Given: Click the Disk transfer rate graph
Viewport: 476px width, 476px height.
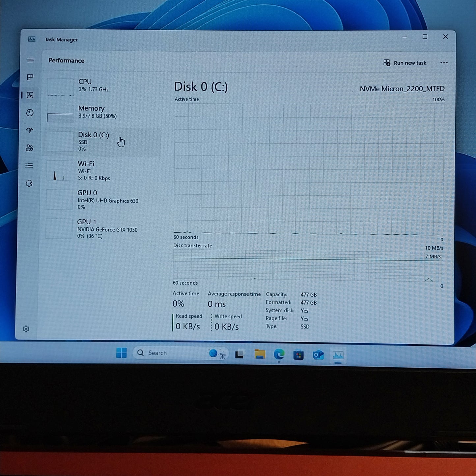Looking at the screenshot, I should (x=308, y=266).
